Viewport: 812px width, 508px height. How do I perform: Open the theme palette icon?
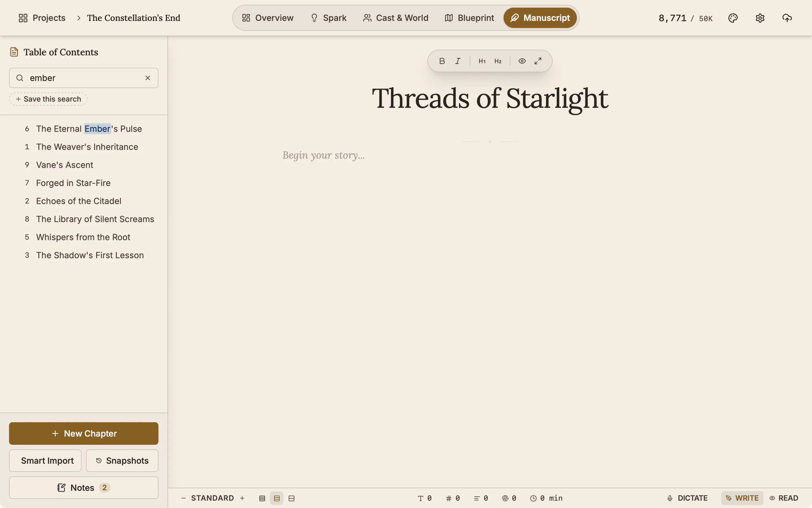point(733,18)
